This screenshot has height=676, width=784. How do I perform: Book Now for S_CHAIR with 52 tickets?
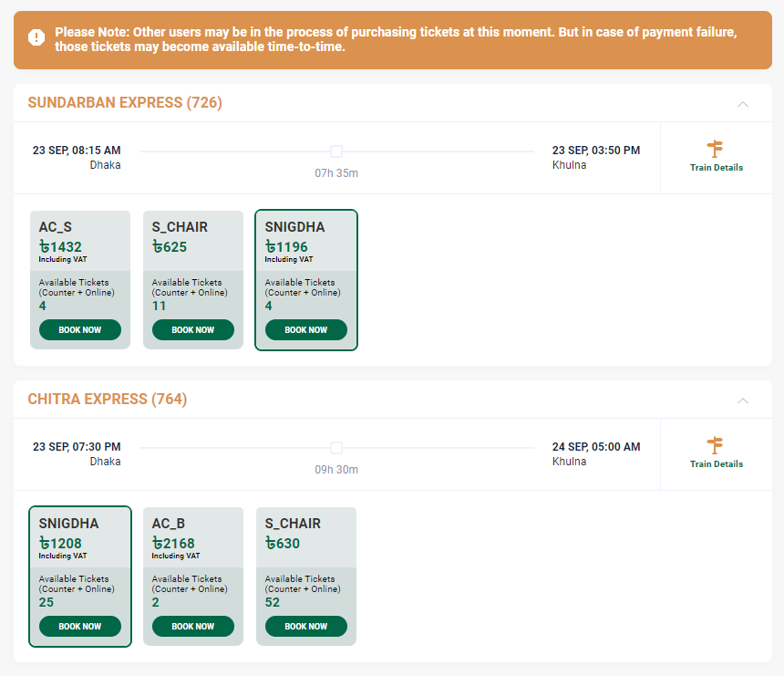click(x=306, y=626)
